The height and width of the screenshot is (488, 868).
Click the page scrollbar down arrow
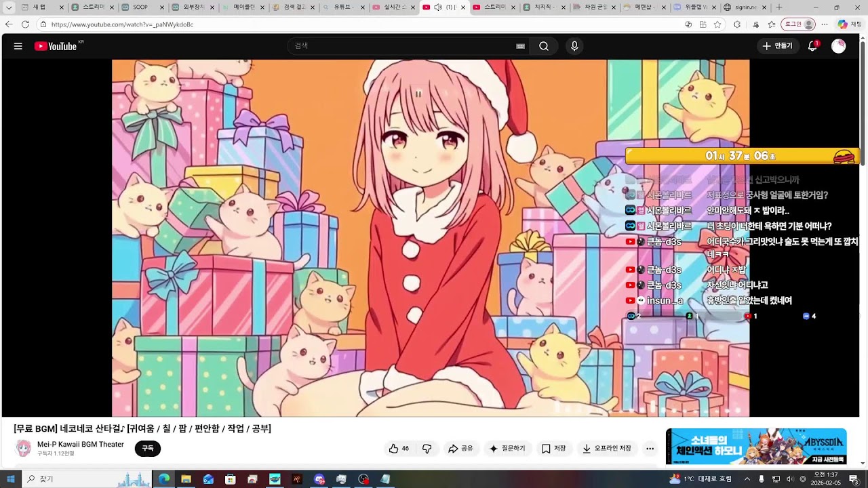click(x=863, y=464)
